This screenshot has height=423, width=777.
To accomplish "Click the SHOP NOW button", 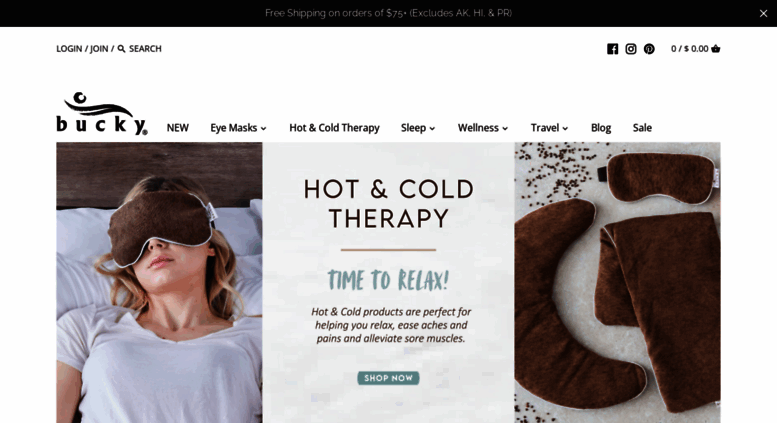I will (388, 378).
